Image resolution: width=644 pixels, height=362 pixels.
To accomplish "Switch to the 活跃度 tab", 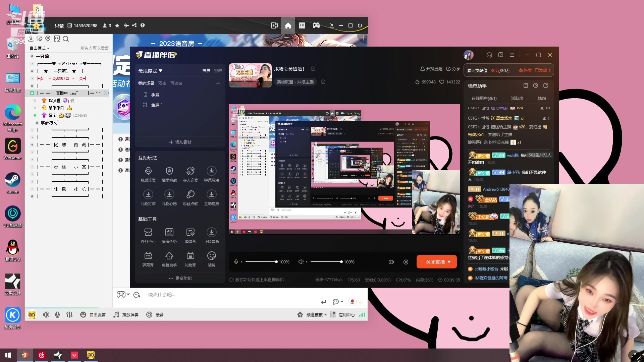I will 517,99.
